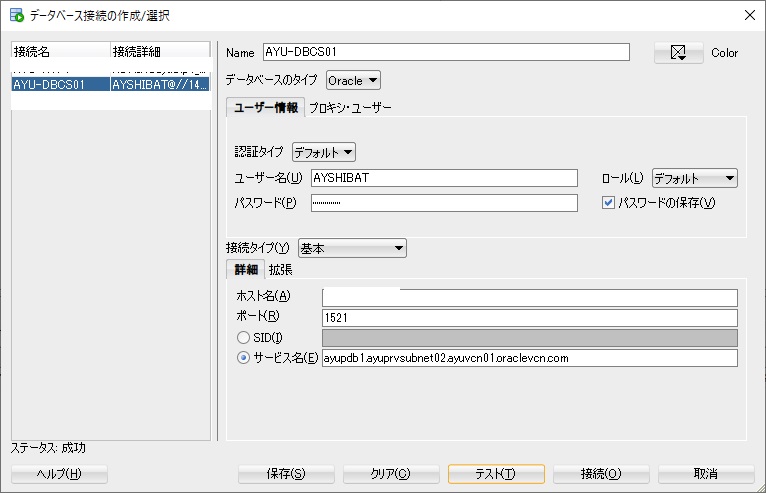Open the ロール dropdown
The width and height of the screenshot is (766, 493).
pyautogui.click(x=695, y=178)
